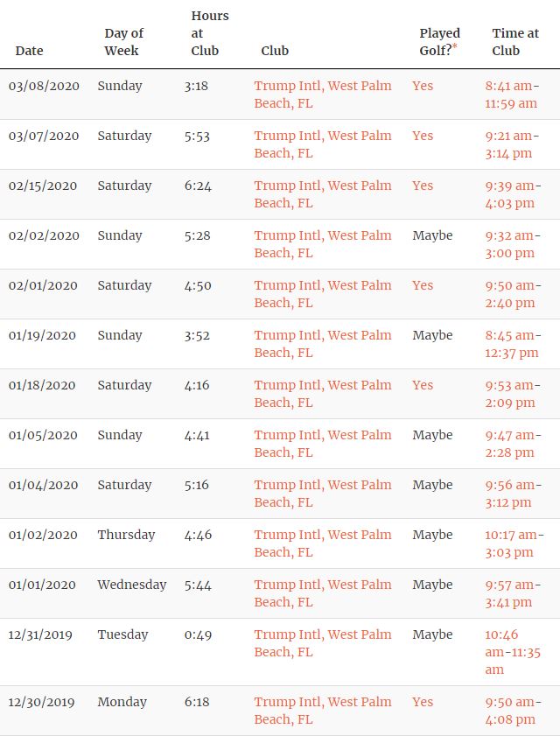Click the Yes link for 02/15/2020
Image resolution: width=560 pixels, height=736 pixels.
point(423,186)
